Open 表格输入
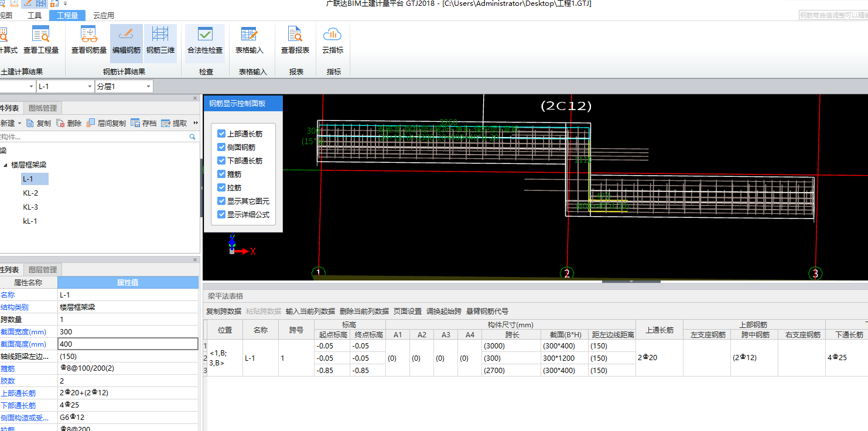The height and width of the screenshot is (431, 868). 250,40
